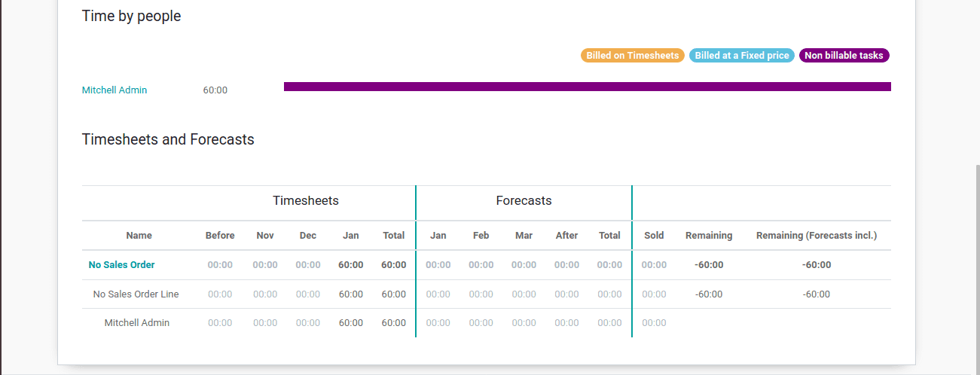Click the Sold column header
The height and width of the screenshot is (375, 980).
(x=655, y=236)
